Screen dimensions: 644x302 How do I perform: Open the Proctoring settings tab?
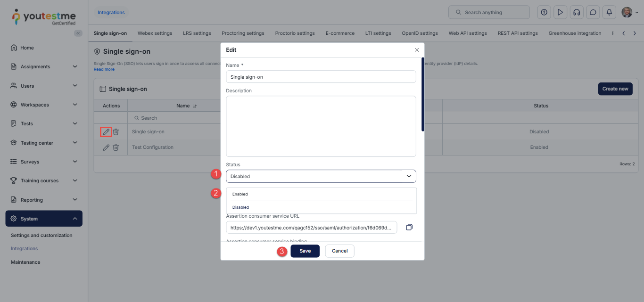point(243,33)
